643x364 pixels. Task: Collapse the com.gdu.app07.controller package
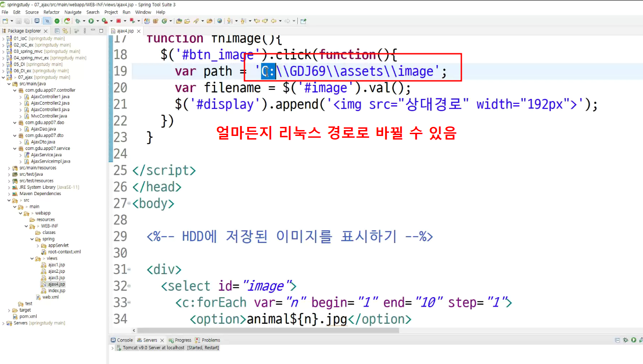(x=15, y=90)
